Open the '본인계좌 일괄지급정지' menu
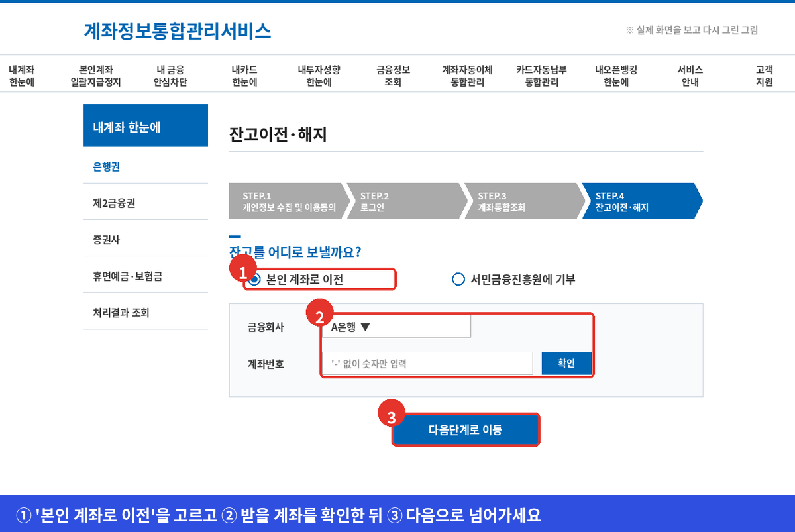The height and width of the screenshot is (532, 795). pos(96,76)
